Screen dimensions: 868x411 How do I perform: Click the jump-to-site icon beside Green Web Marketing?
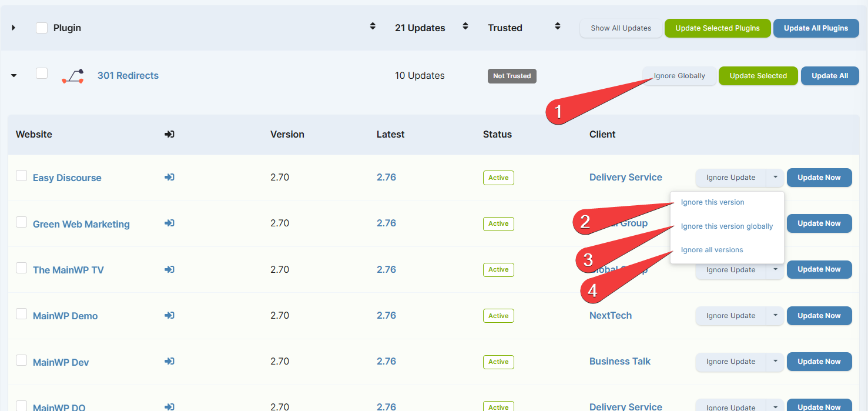click(169, 223)
